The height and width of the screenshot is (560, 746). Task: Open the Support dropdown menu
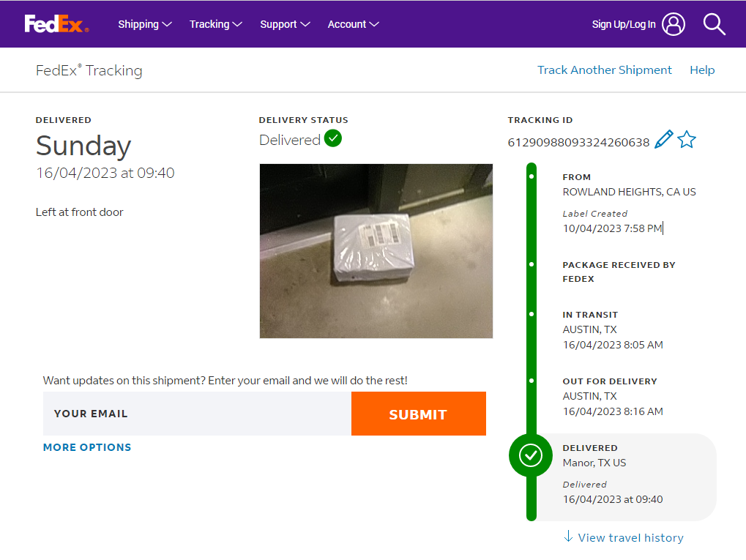pyautogui.click(x=285, y=24)
